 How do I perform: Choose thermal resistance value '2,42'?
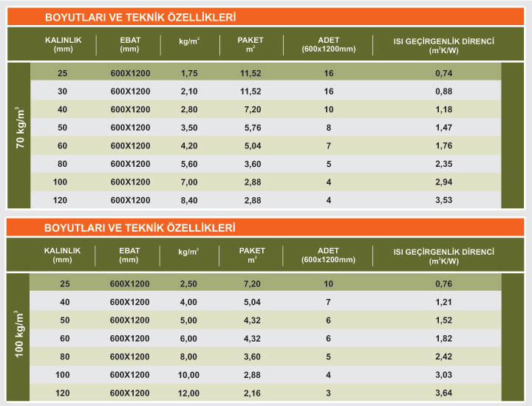(444, 357)
